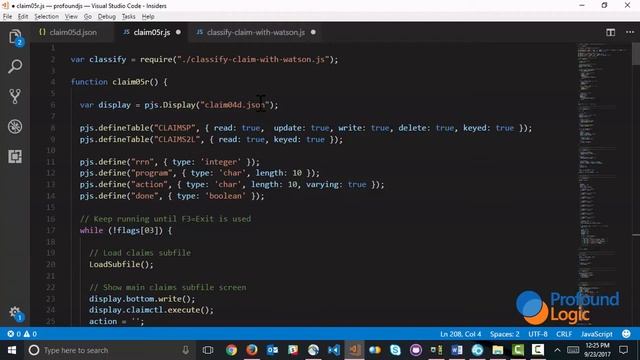Open the Explorer view in activity bar
The width and height of the screenshot is (640, 360).
[x=15, y=37]
